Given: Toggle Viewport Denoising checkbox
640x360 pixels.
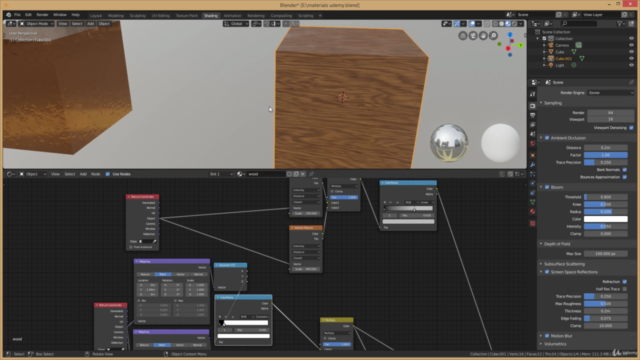Looking at the screenshot, I should tap(631, 128).
